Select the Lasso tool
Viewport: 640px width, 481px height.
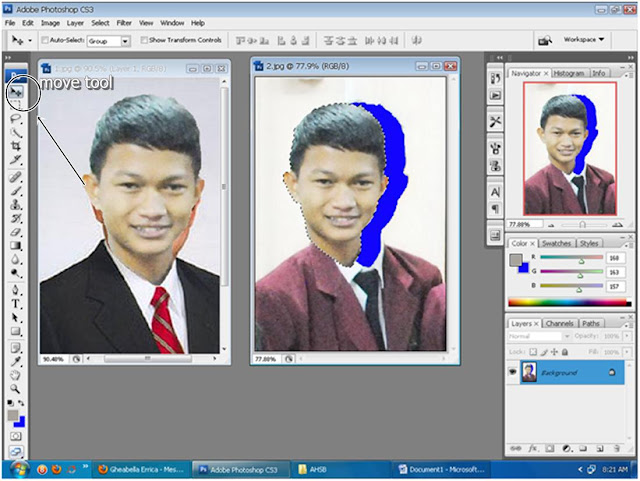pos(16,119)
